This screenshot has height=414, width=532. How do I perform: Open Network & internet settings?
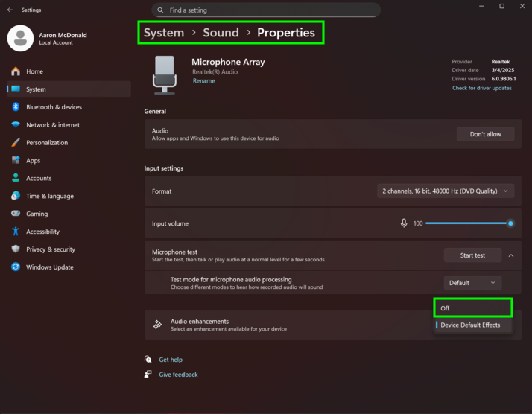point(52,125)
